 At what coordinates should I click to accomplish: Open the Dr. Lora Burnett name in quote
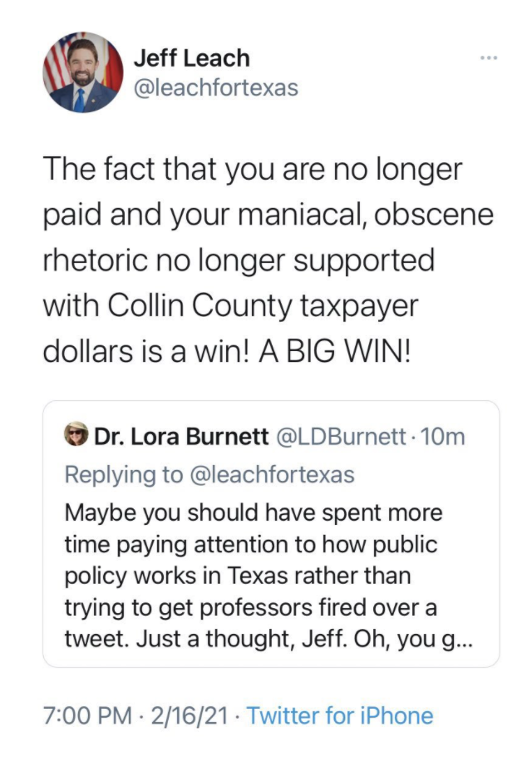(x=181, y=437)
